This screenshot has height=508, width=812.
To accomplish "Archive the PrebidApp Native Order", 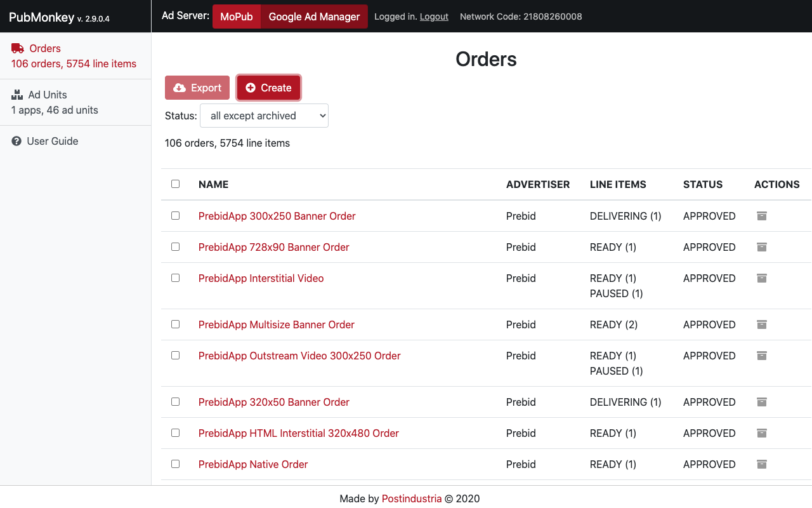I will (x=762, y=464).
